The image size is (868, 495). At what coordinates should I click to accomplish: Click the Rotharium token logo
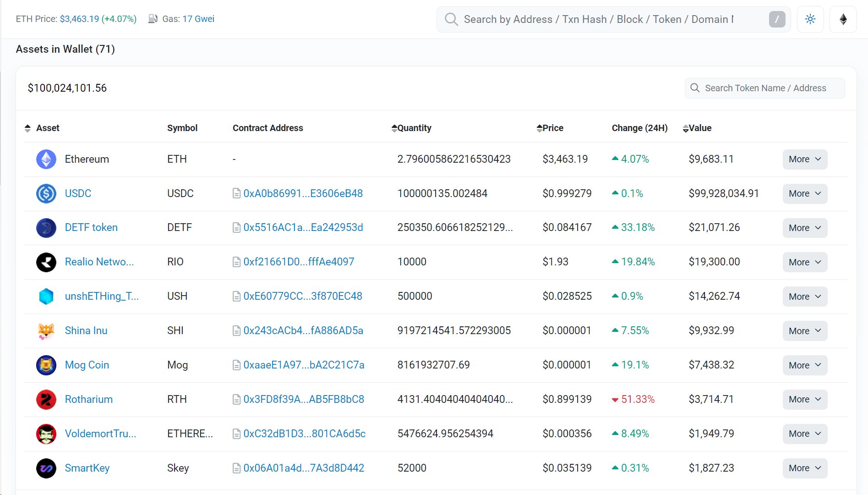tap(46, 400)
